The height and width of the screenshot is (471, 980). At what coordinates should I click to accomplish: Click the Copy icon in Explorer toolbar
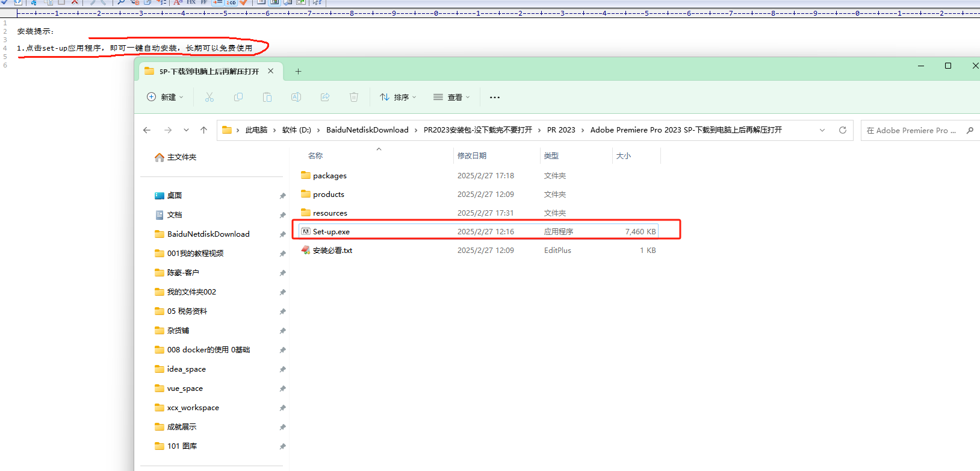238,97
